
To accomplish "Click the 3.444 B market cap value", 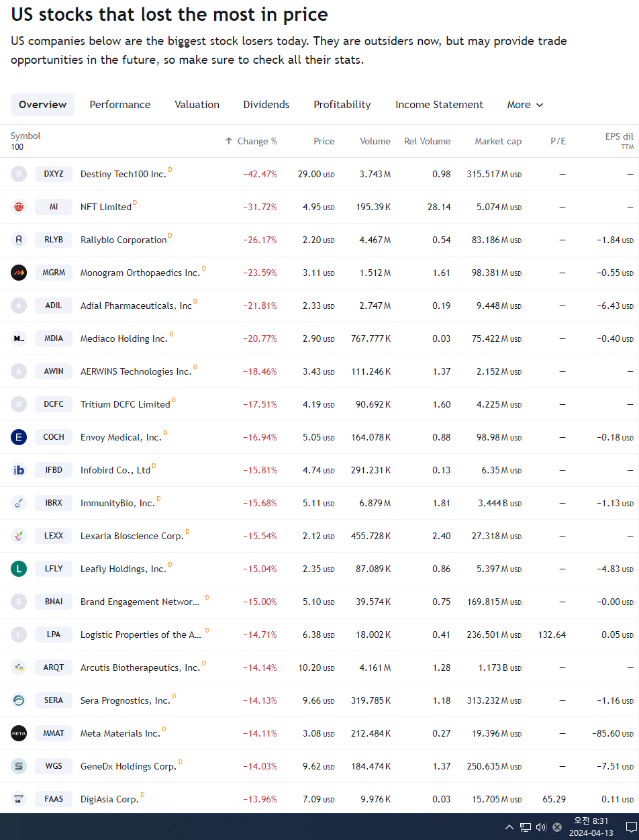I will pyautogui.click(x=499, y=504).
